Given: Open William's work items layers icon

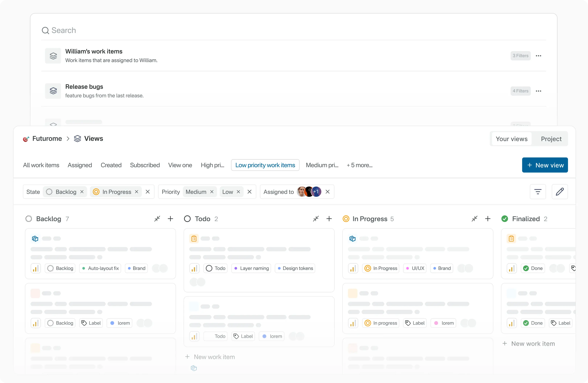Looking at the screenshot, I should (x=53, y=56).
